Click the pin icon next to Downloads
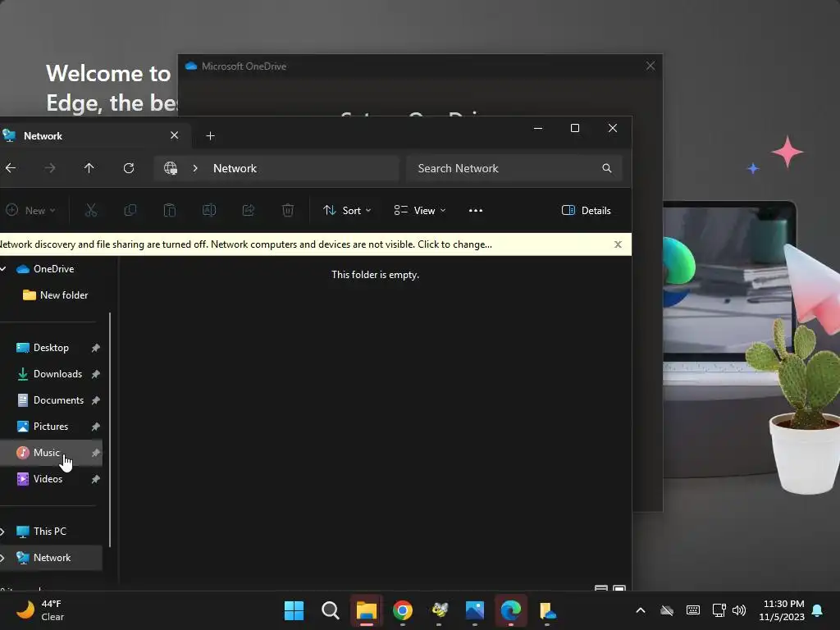Image resolution: width=840 pixels, height=630 pixels. 95,374
